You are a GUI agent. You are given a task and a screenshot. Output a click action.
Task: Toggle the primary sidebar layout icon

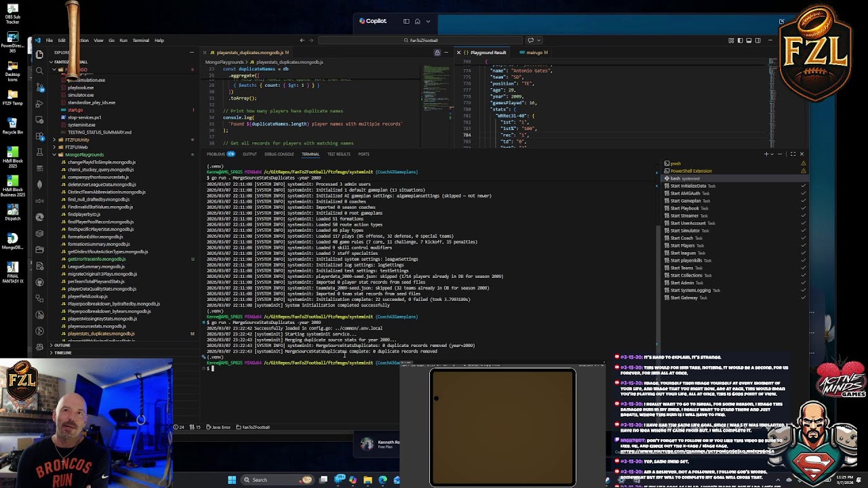click(740, 41)
